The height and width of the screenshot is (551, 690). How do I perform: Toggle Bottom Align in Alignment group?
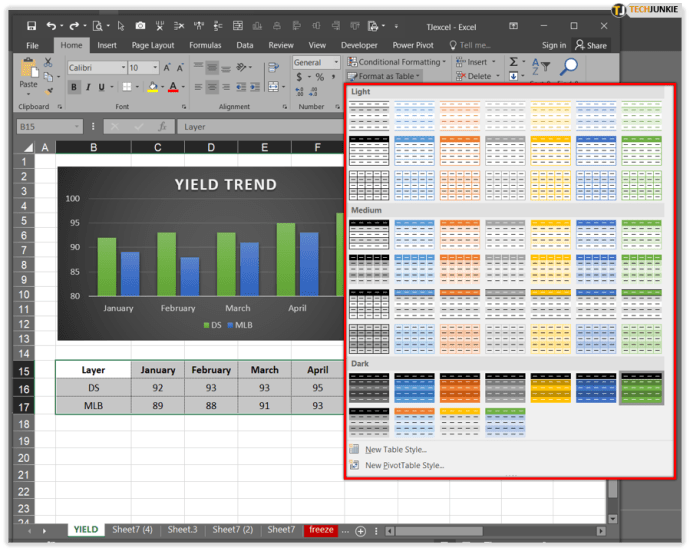coord(226,67)
